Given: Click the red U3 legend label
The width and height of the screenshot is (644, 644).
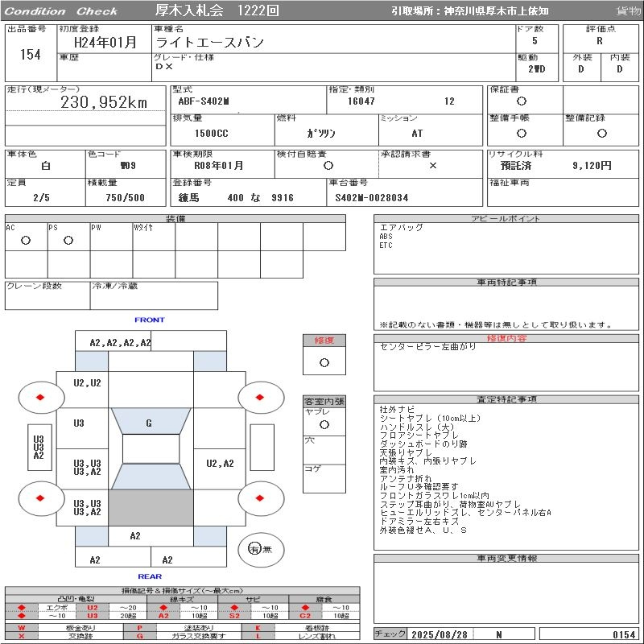Looking at the screenshot, I should [x=93, y=616].
